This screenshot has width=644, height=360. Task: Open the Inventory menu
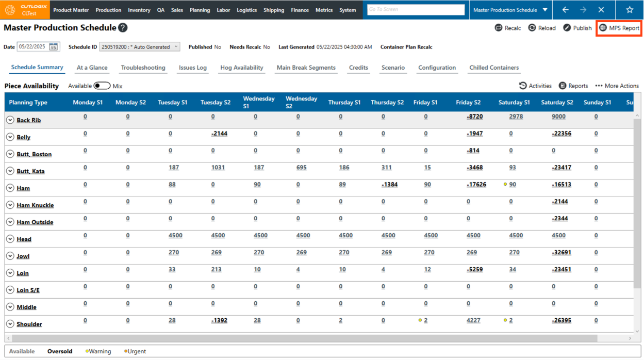coord(139,10)
